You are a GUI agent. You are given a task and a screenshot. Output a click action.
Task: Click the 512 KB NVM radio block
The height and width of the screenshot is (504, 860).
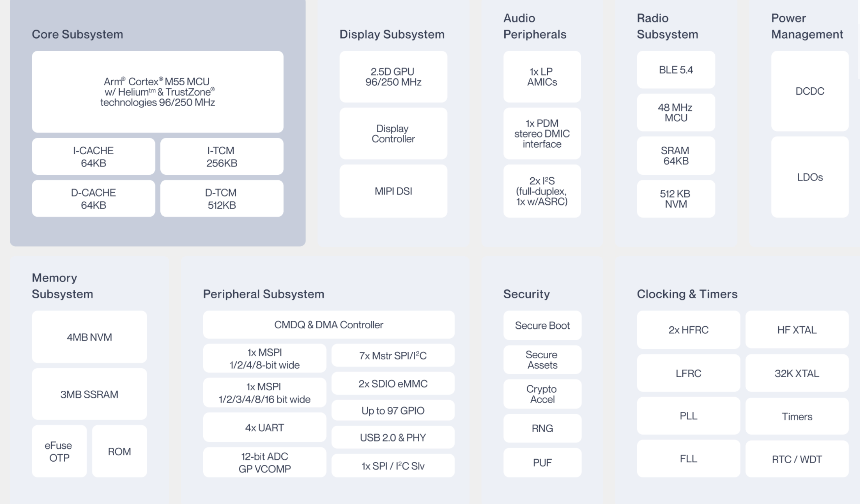[676, 199]
